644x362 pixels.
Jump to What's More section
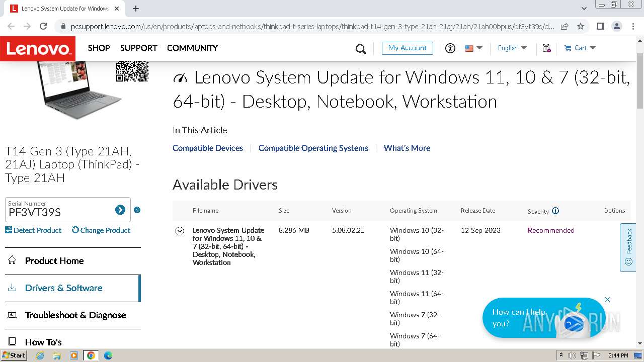(407, 148)
